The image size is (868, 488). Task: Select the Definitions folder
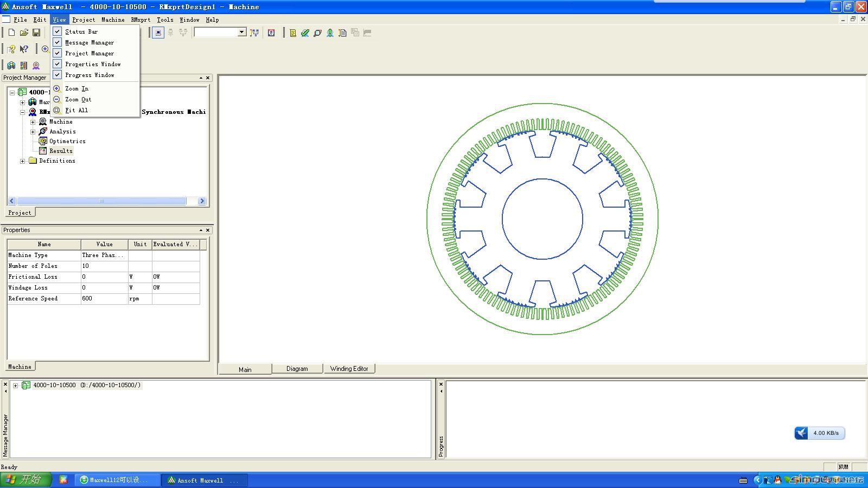57,160
